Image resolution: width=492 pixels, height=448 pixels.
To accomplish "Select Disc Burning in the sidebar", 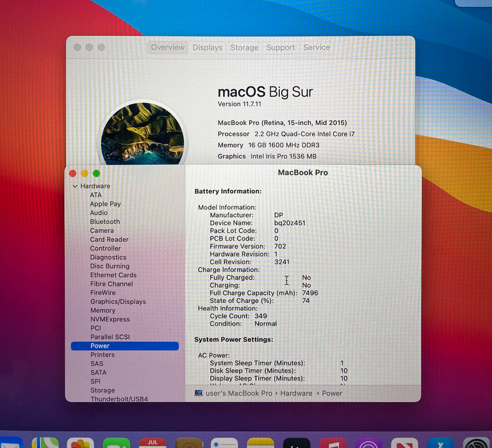I will pyautogui.click(x=110, y=266).
